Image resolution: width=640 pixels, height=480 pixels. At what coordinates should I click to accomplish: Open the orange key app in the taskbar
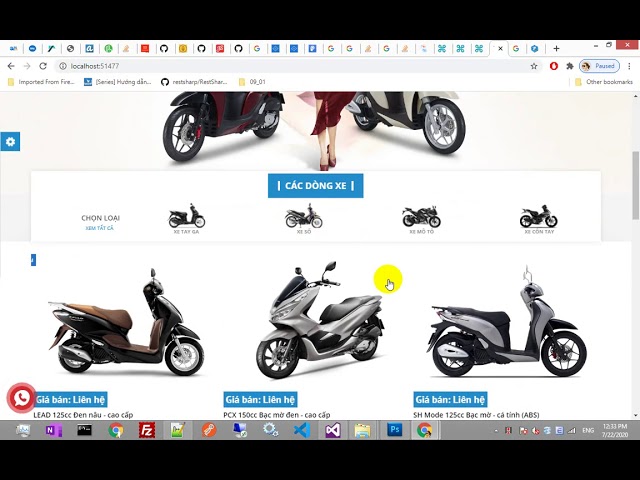point(209,430)
